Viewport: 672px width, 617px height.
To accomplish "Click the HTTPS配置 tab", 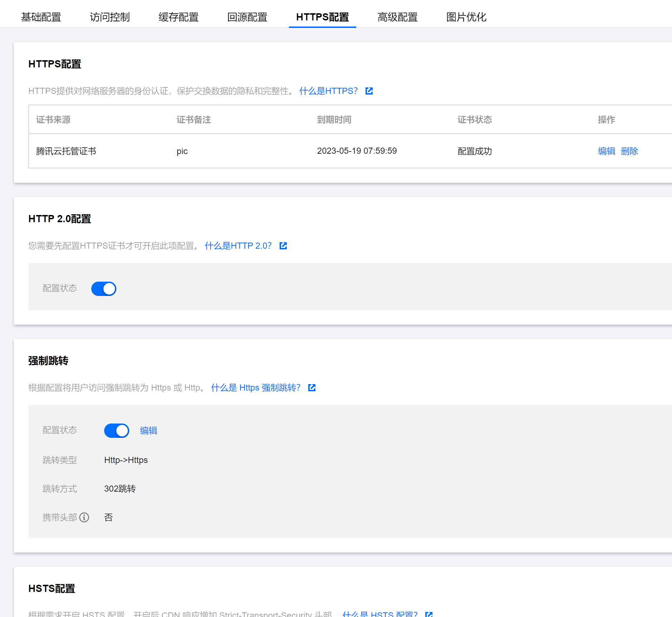I will (x=322, y=17).
